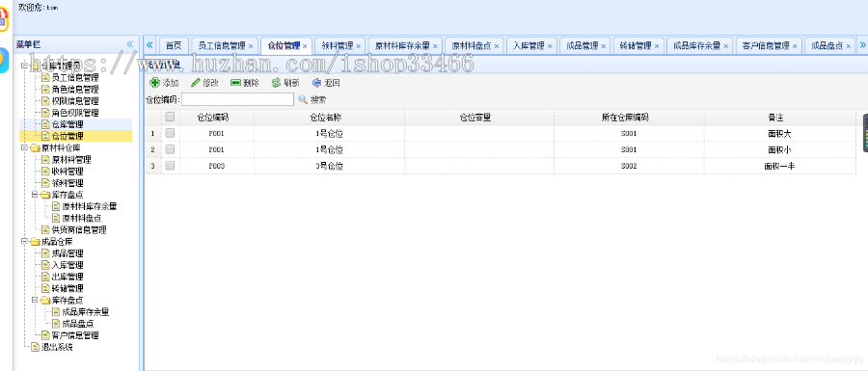Close the 成品盘点 tab
This screenshot has width=868, height=371.
point(849,46)
